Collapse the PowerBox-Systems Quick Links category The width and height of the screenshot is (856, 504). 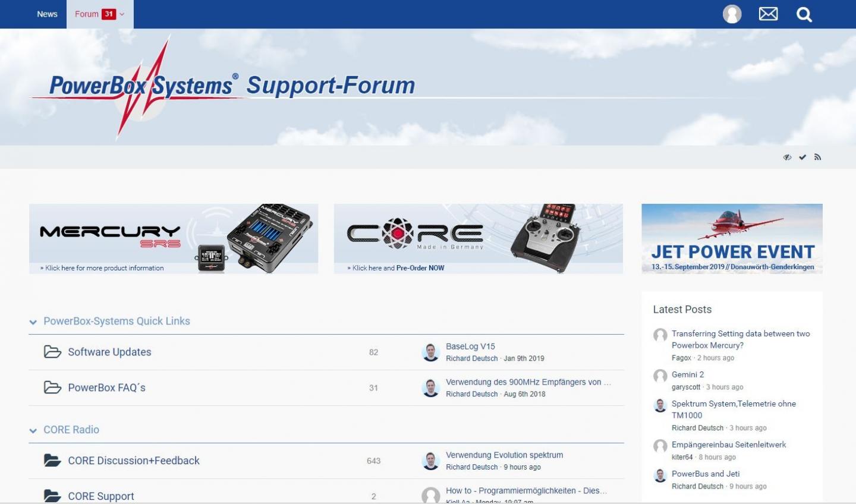pyautogui.click(x=33, y=322)
